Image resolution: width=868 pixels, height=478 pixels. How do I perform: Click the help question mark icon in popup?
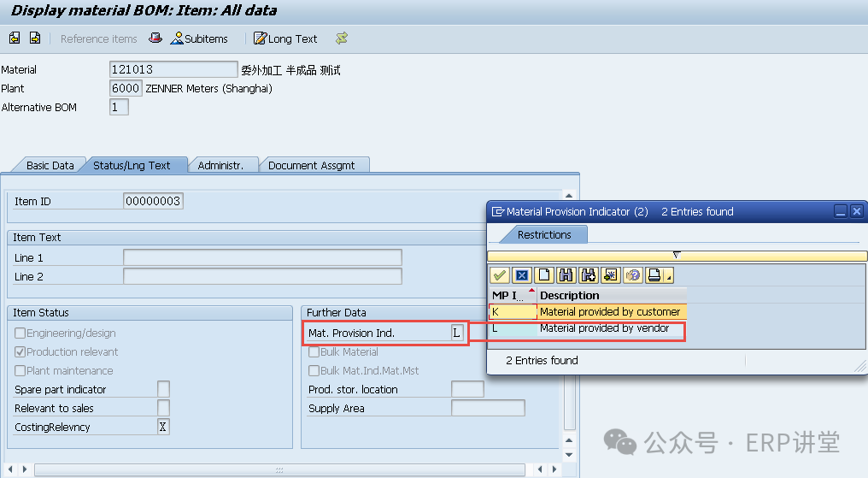[x=632, y=275]
